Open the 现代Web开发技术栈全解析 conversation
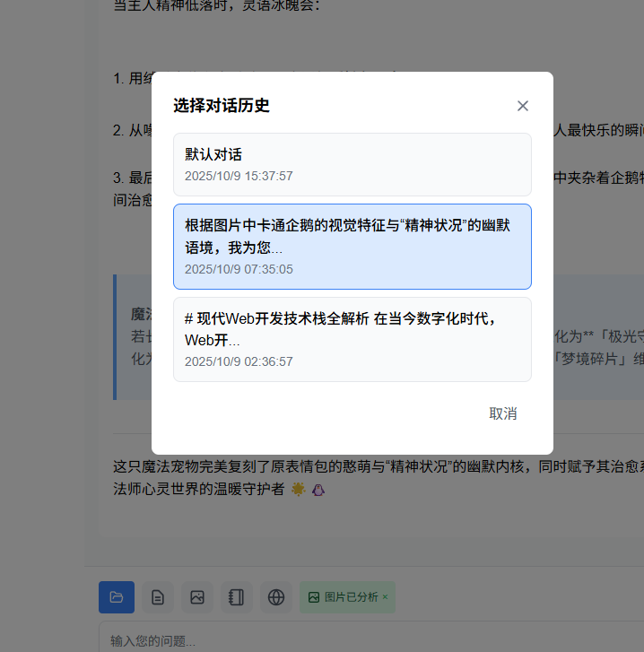 352,339
